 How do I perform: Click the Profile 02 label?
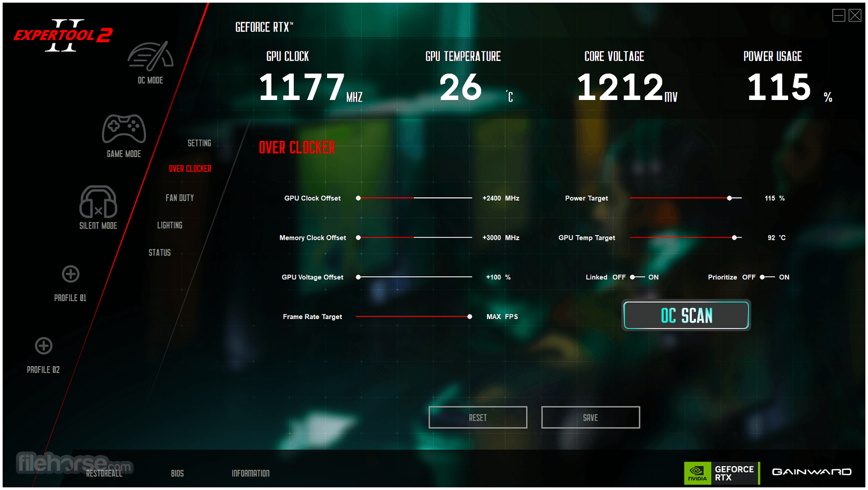click(x=43, y=370)
